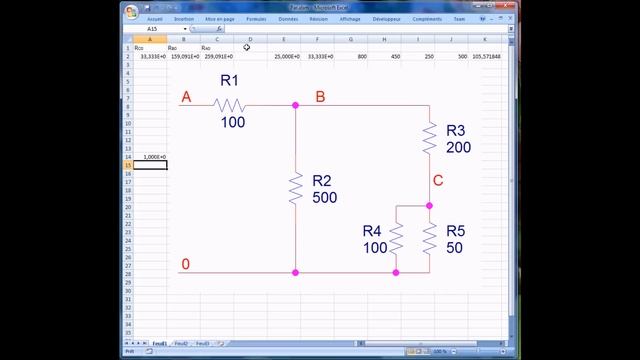Switch to Page Break Preview in the status bar
640x360 pixels.
pyautogui.click(x=427, y=351)
